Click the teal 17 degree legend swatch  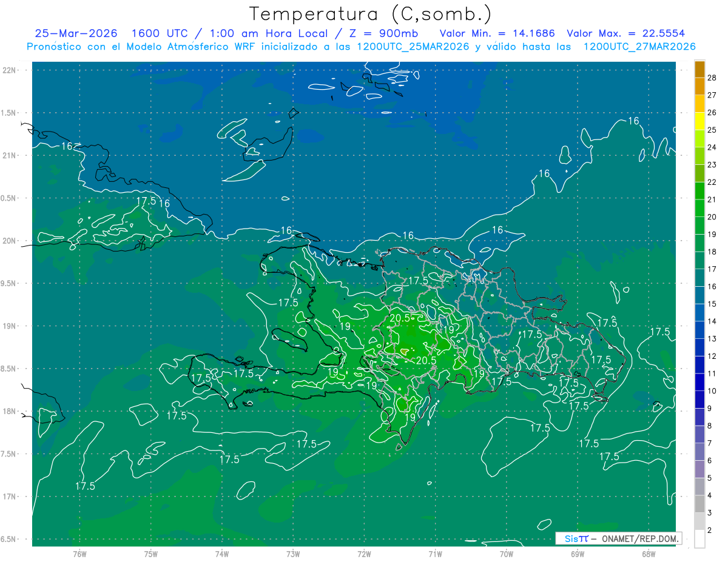click(699, 261)
